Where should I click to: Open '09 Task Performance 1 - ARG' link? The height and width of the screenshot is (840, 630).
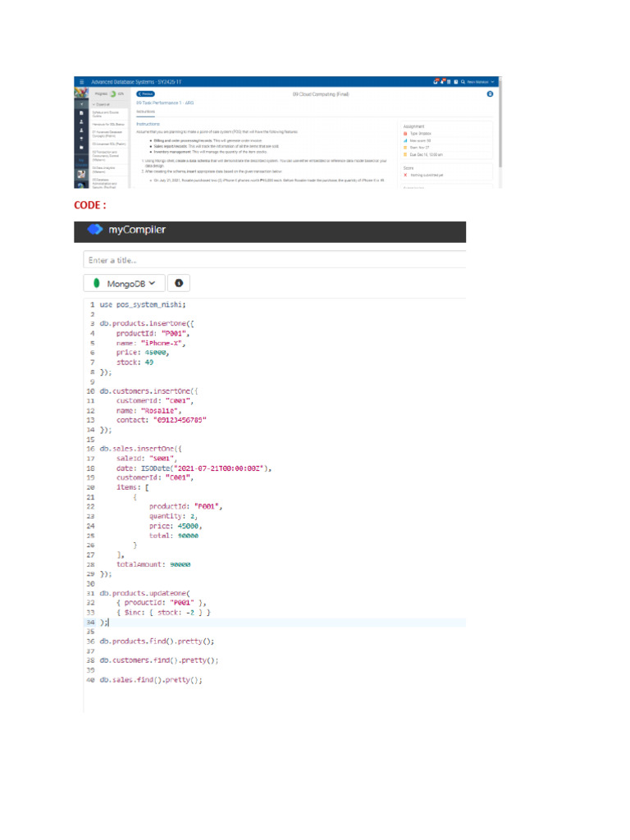[165, 103]
